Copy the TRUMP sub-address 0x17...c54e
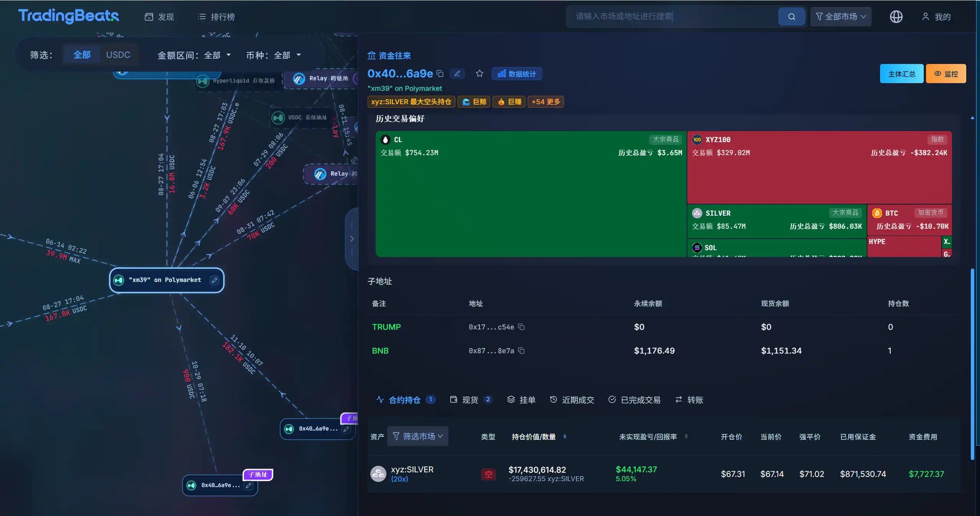 [x=521, y=327]
